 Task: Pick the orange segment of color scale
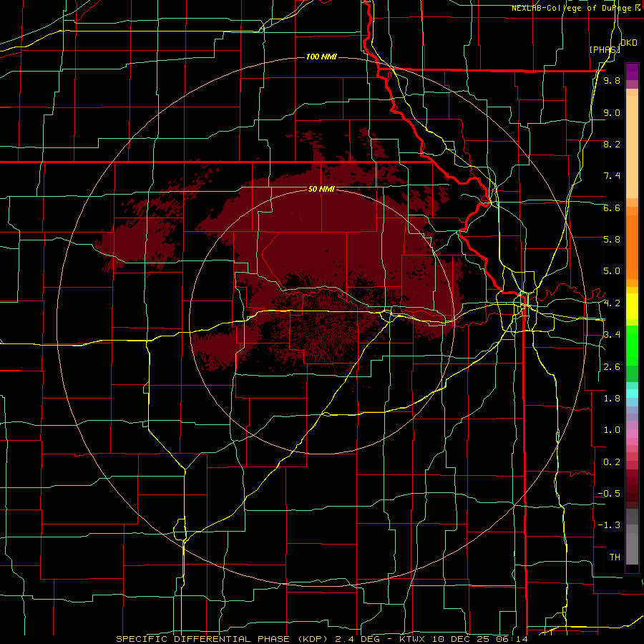tap(632, 246)
